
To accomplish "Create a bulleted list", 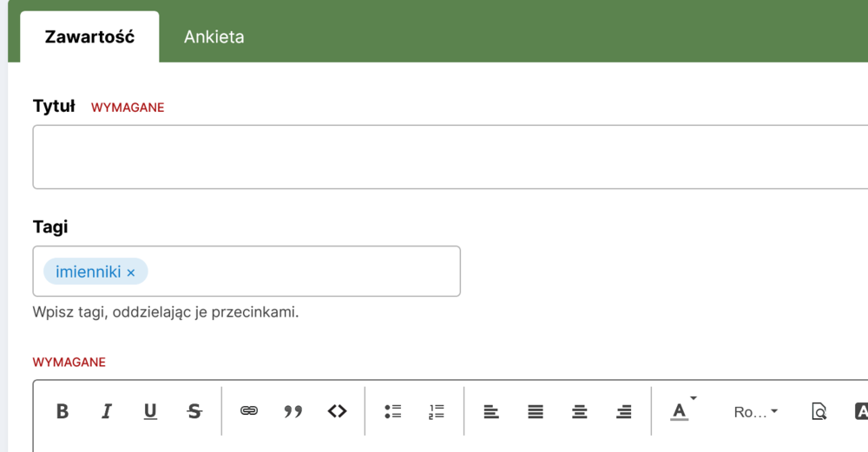I will [x=392, y=411].
